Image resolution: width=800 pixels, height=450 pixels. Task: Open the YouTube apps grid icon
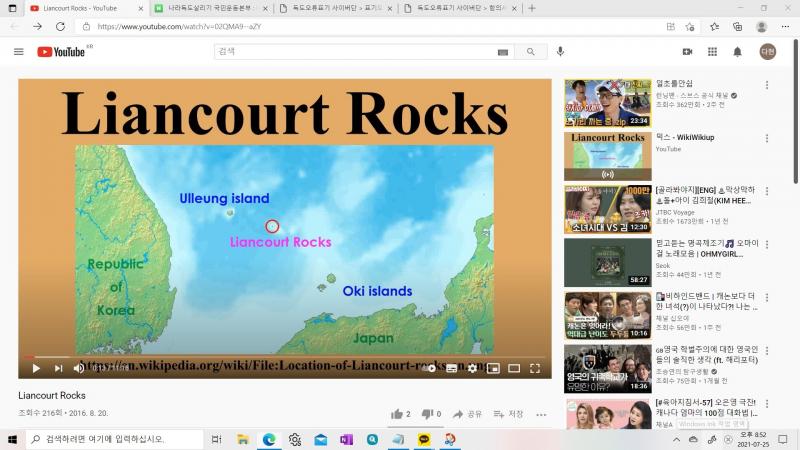[x=712, y=52]
